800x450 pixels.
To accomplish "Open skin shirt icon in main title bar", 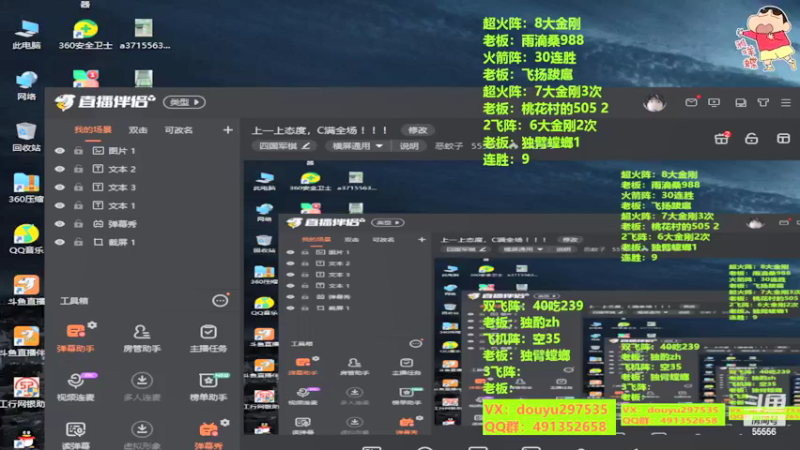I will coord(763,103).
